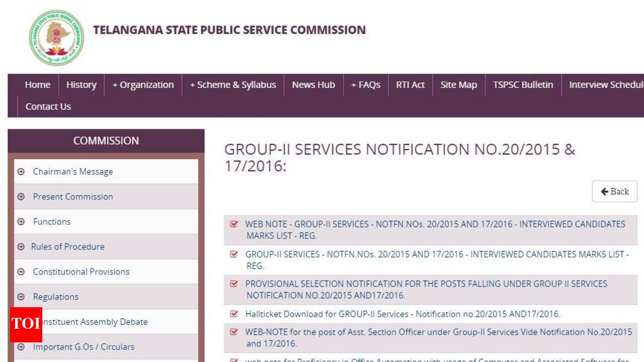
Task: Click the circle icon beside Rules of Procedure
Action: click(x=21, y=247)
